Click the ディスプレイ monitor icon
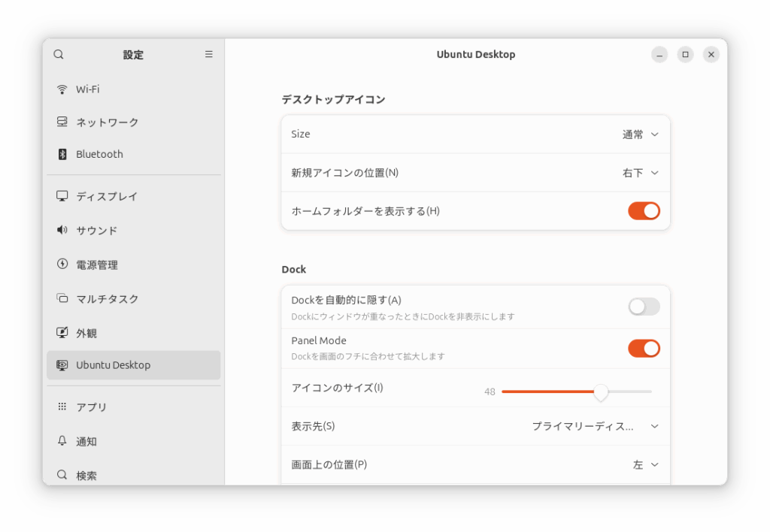This screenshot has height=532, width=770. 62,196
